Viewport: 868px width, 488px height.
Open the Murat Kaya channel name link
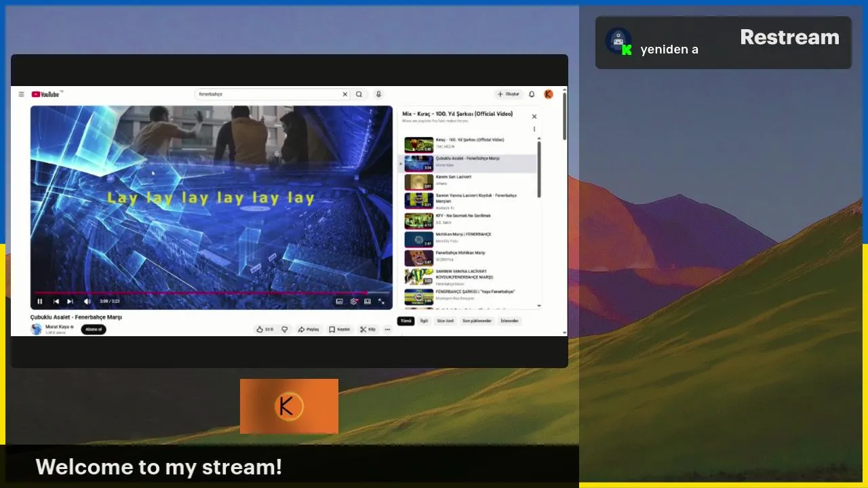pos(58,327)
